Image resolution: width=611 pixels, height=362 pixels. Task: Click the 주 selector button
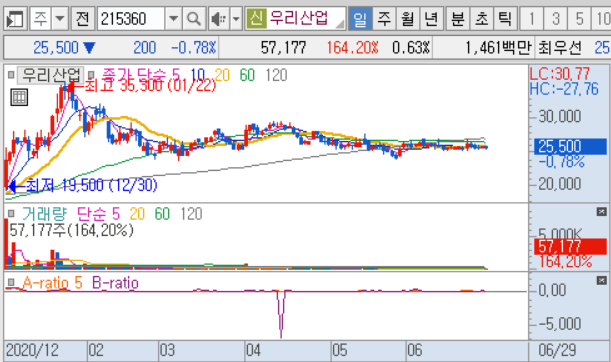pos(41,18)
